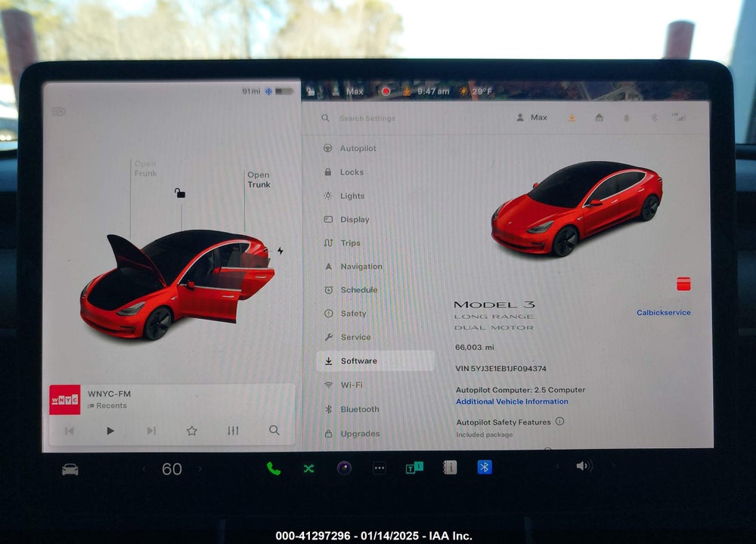Screen dimensions: 756x544
Task: Lower the temperature with left arrow
Action: point(143,468)
